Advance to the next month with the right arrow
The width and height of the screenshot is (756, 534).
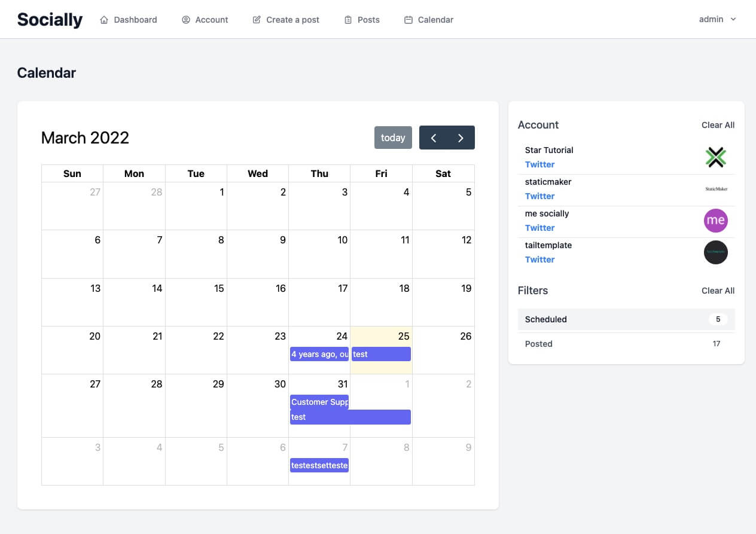click(461, 138)
